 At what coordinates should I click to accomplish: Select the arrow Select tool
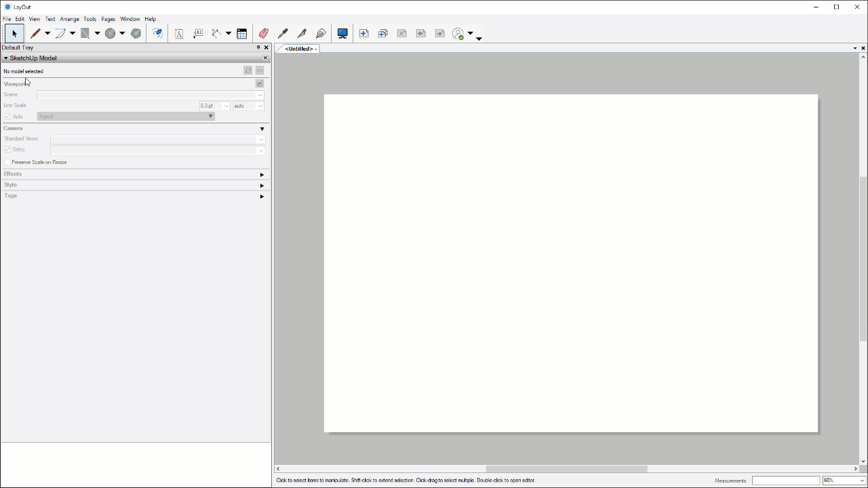(x=14, y=33)
